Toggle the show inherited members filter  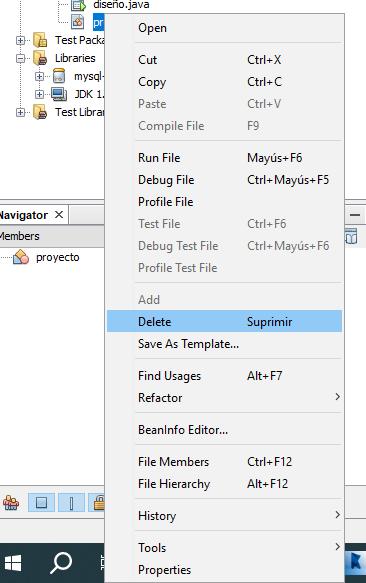click(x=11, y=503)
